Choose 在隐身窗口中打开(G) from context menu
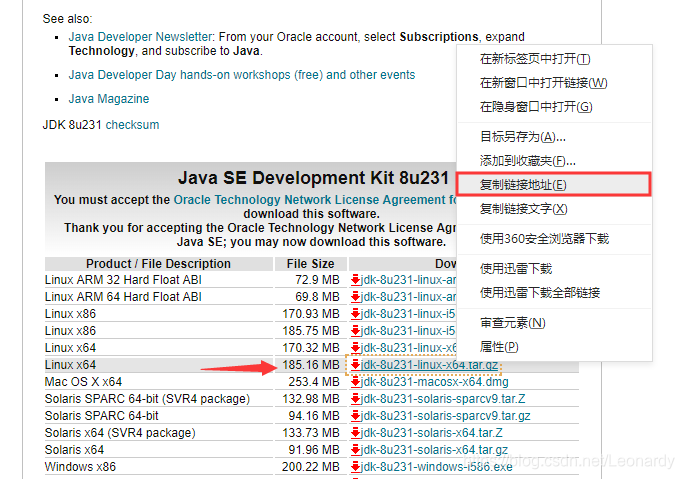684x479 pixels. [554, 107]
